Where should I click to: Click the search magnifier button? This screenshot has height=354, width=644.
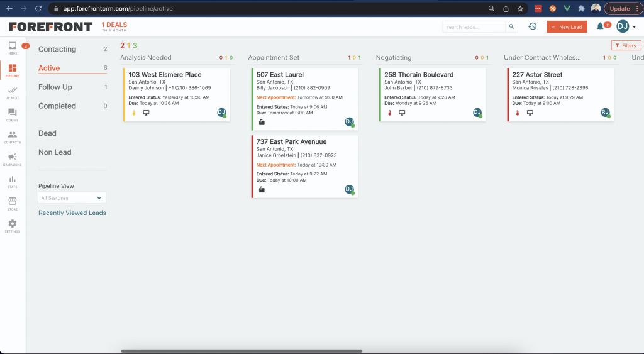[511, 26]
